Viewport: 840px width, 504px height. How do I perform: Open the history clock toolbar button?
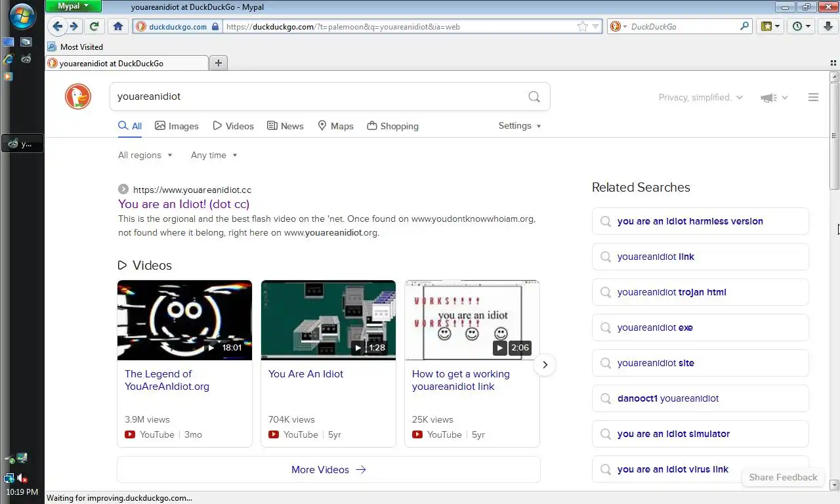801,26
